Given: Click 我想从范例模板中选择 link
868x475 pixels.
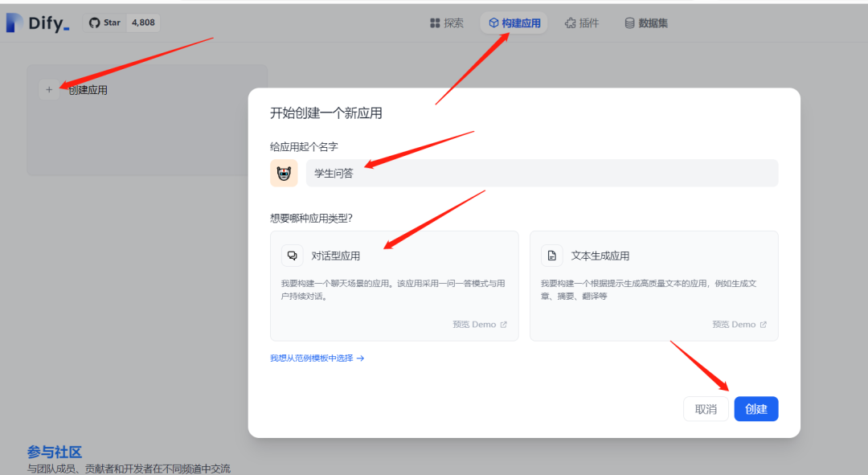Looking at the screenshot, I should coord(317,358).
